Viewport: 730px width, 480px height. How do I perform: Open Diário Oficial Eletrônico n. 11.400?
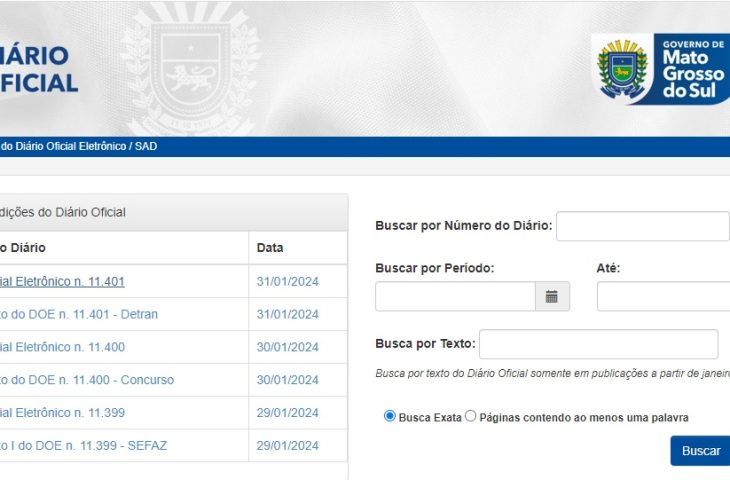[x=62, y=347]
